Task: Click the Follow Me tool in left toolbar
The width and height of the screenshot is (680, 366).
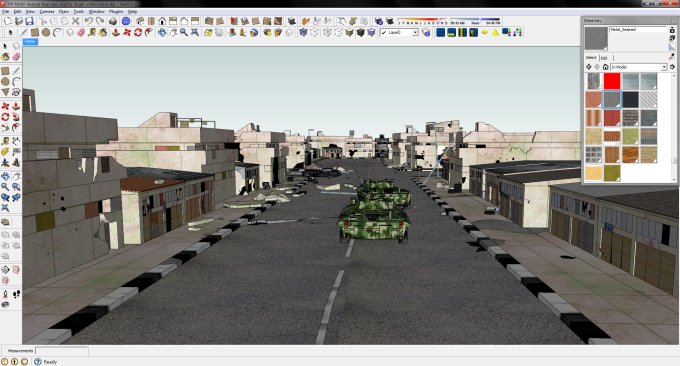Action: (16, 117)
